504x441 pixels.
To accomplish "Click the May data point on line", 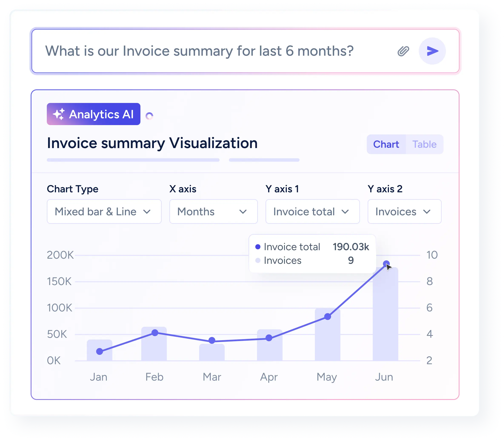I will 328,317.
